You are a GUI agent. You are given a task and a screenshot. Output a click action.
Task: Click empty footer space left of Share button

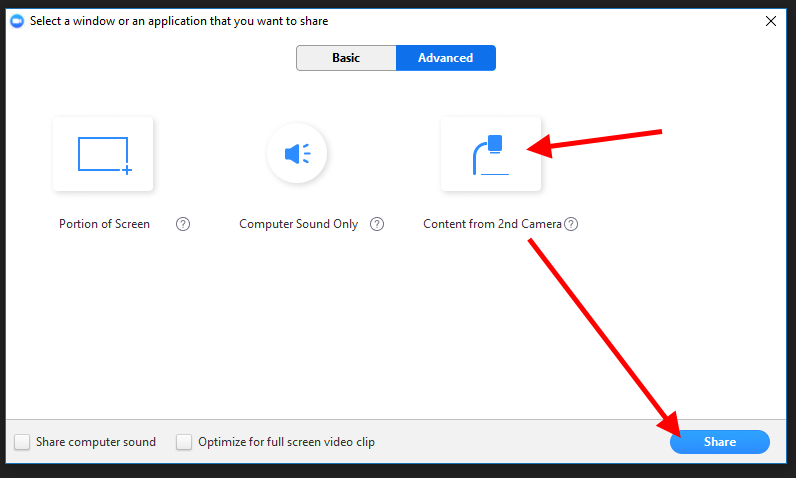tap(520, 442)
